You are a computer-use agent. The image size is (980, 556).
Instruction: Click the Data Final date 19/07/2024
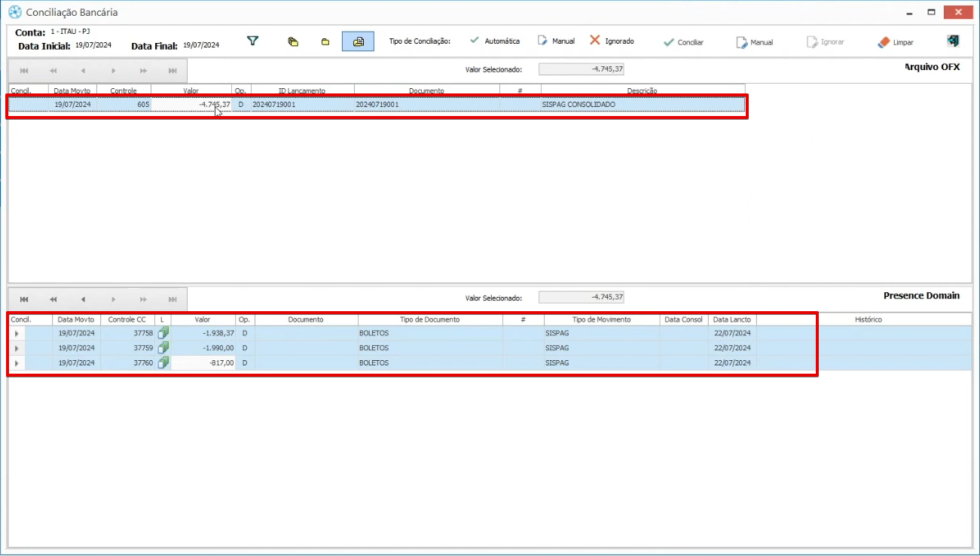[201, 45]
